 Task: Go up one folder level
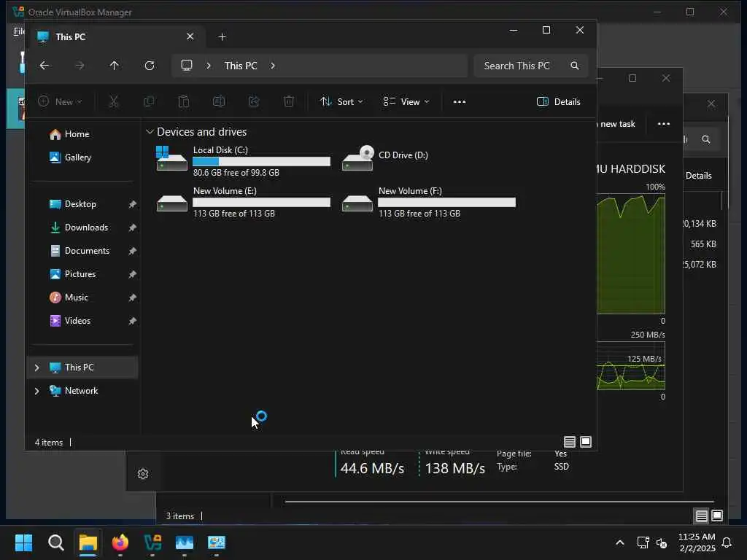click(115, 66)
